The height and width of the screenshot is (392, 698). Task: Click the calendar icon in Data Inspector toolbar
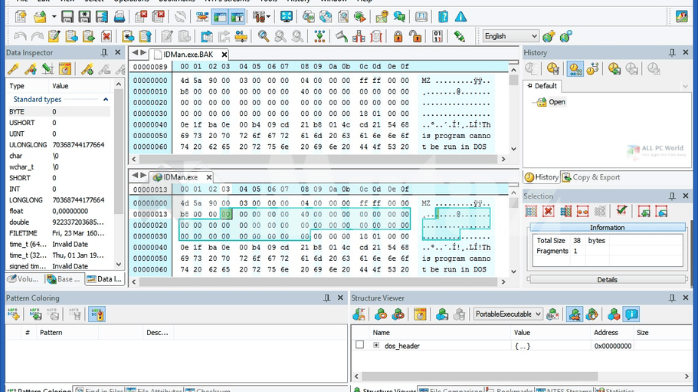[65, 69]
